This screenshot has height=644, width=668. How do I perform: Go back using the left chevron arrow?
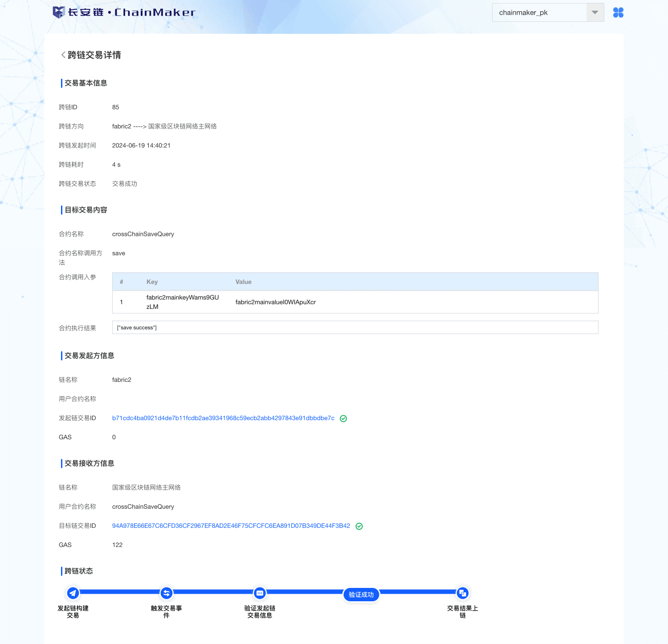[63, 55]
